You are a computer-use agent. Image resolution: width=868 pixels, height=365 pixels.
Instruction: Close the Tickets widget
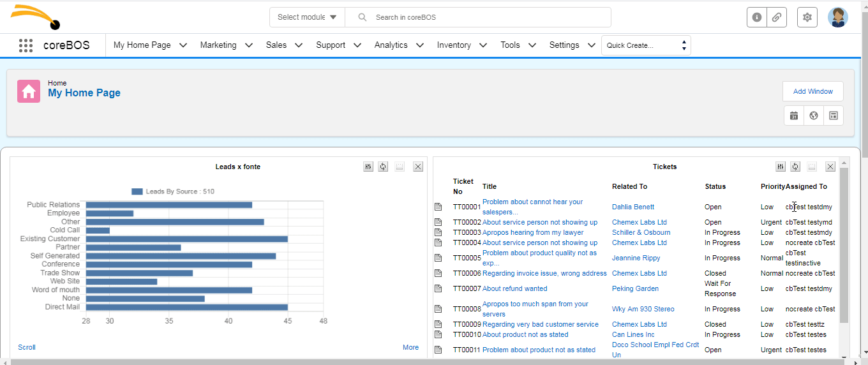point(830,167)
